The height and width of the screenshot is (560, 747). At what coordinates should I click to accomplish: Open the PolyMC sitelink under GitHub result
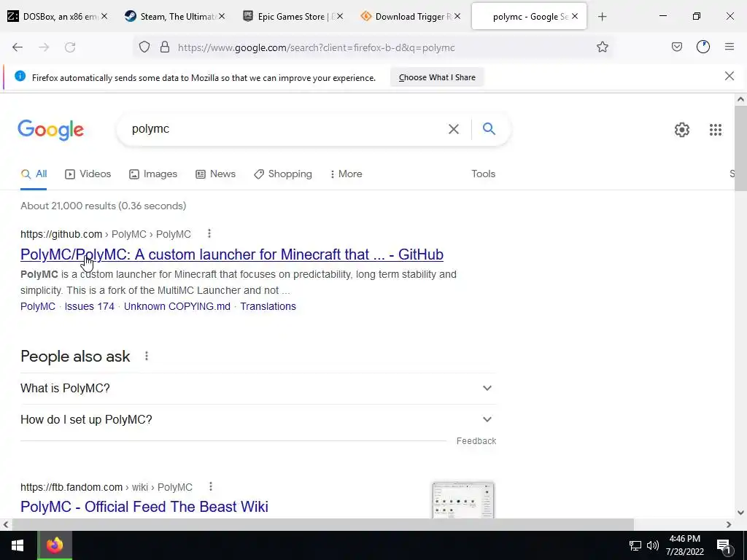point(38,306)
